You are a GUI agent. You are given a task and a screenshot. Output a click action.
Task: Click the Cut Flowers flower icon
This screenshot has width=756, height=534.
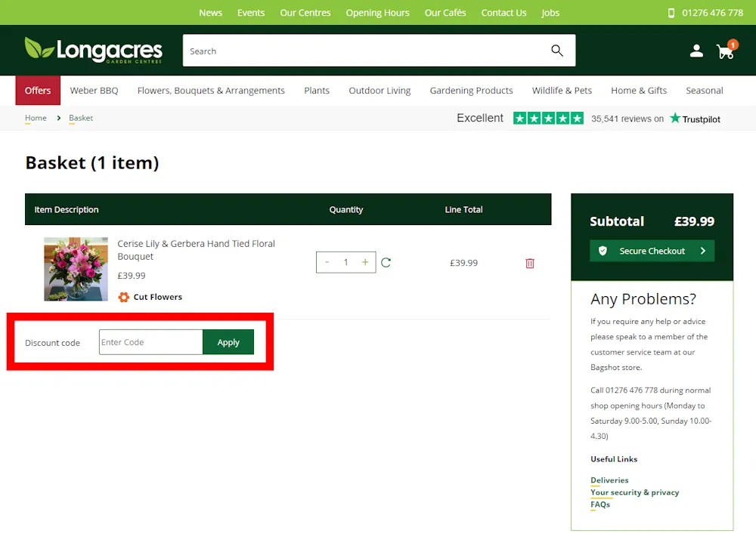point(123,297)
